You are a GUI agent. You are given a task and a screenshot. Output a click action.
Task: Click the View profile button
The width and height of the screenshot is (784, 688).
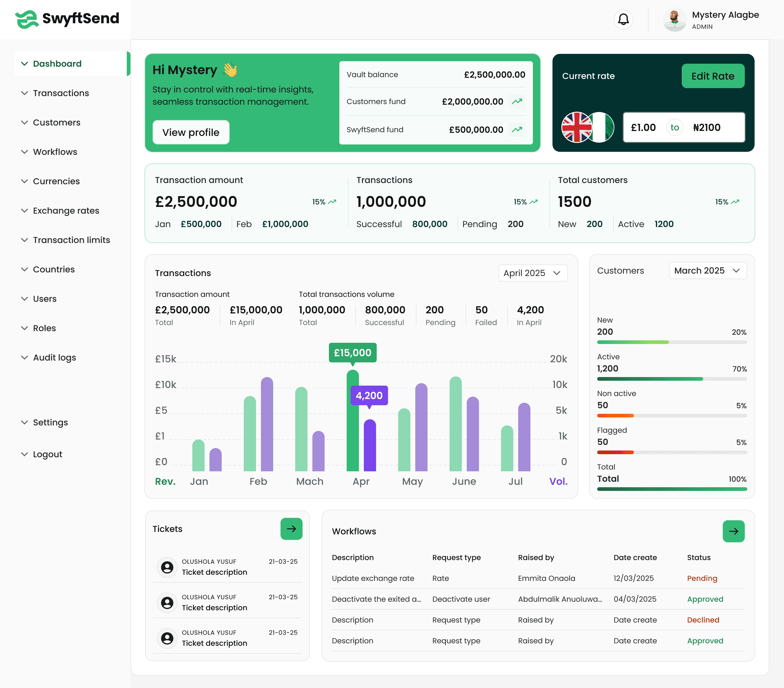pos(190,132)
